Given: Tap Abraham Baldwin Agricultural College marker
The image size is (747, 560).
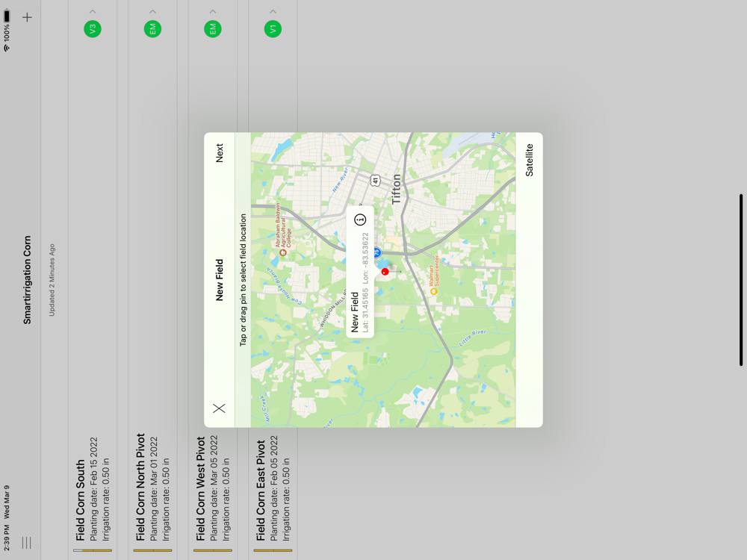Looking at the screenshot, I should click(x=283, y=252).
